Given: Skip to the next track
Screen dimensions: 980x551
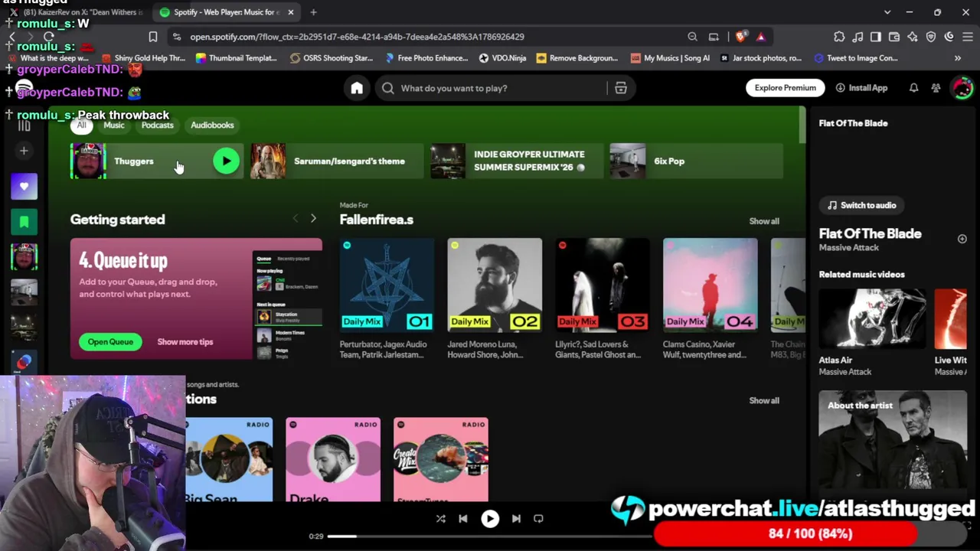Looking at the screenshot, I should 516,519.
